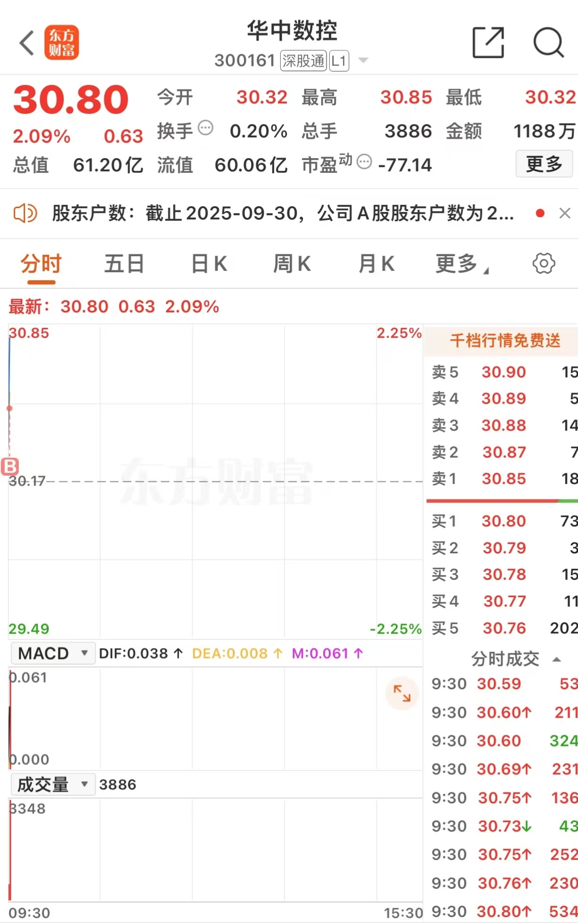Tap the DIF:0.038 indicator value
The image size is (578, 924).
coord(140,653)
